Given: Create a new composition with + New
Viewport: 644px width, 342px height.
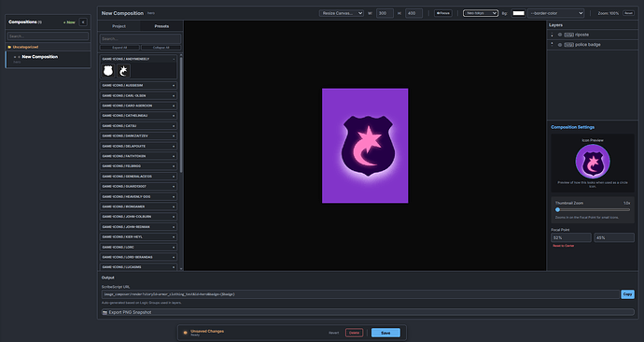Looking at the screenshot, I should pyautogui.click(x=69, y=22).
